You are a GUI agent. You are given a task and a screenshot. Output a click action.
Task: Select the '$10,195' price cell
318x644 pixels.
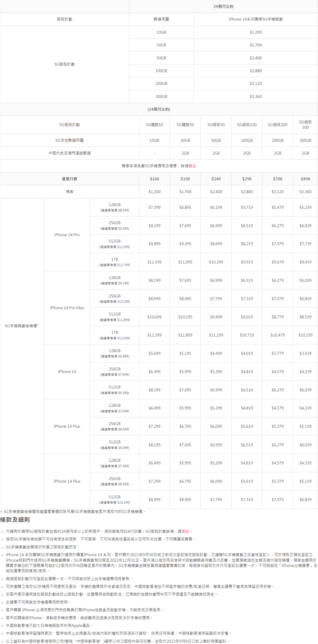point(185,317)
